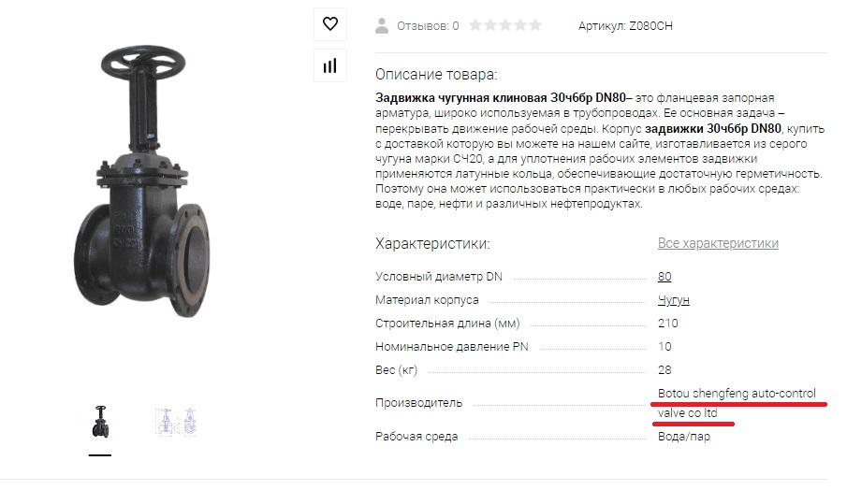
Task: Give a five-star rating
Action: [535, 25]
